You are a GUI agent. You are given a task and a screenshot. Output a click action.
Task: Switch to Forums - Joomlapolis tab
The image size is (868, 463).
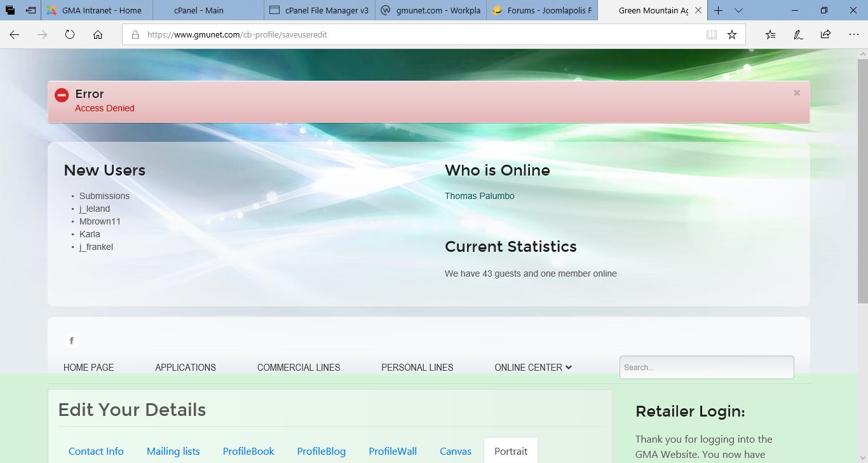(542, 11)
